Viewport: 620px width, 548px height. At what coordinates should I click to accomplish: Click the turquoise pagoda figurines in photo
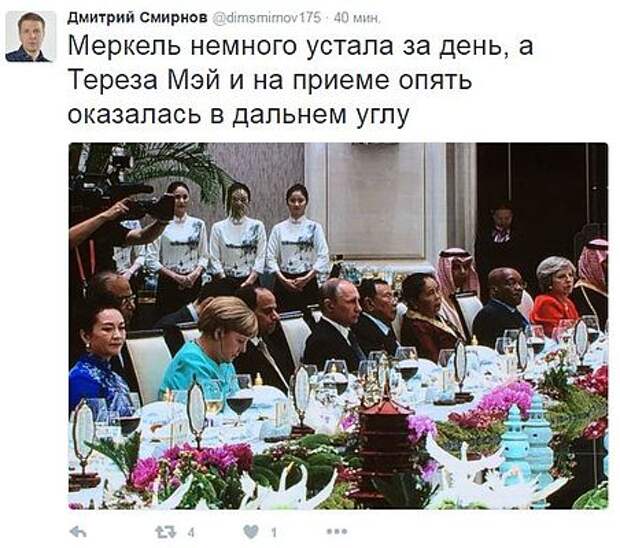click(528, 439)
